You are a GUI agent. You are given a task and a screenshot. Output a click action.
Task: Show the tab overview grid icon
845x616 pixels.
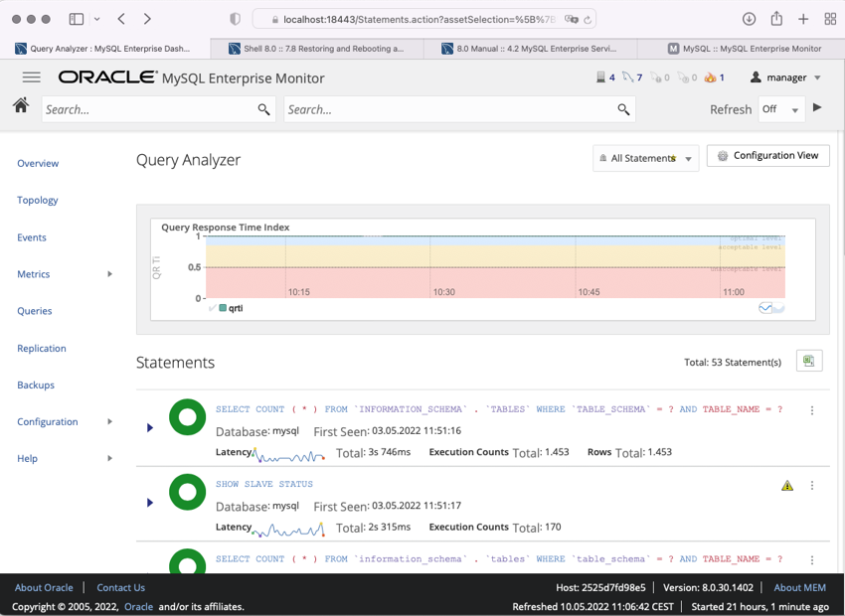pos(830,19)
